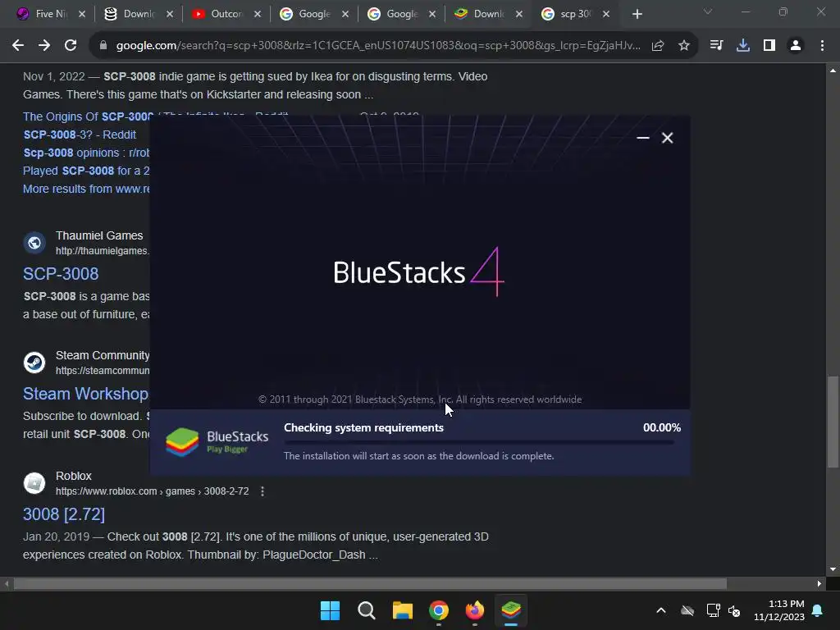The width and height of the screenshot is (840, 630).
Task: Close the BlueStacks installer window
Action: [667, 138]
